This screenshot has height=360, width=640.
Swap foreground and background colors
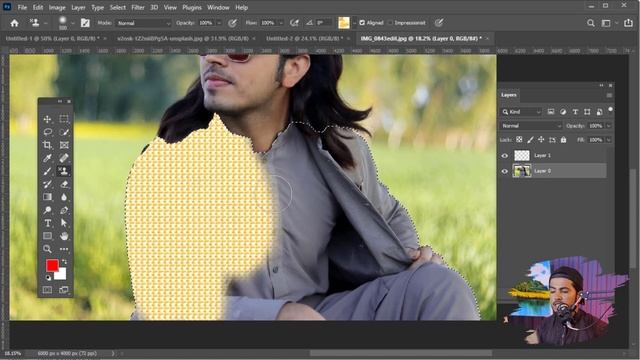(64, 262)
